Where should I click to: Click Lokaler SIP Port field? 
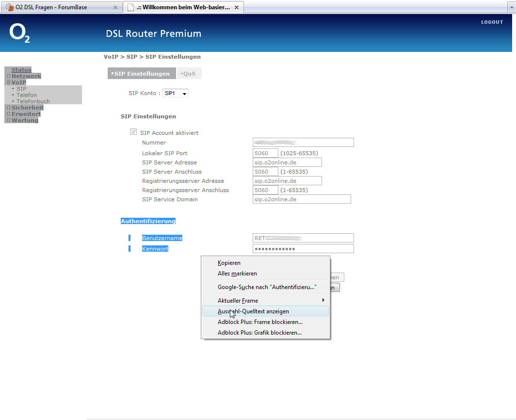(265, 153)
